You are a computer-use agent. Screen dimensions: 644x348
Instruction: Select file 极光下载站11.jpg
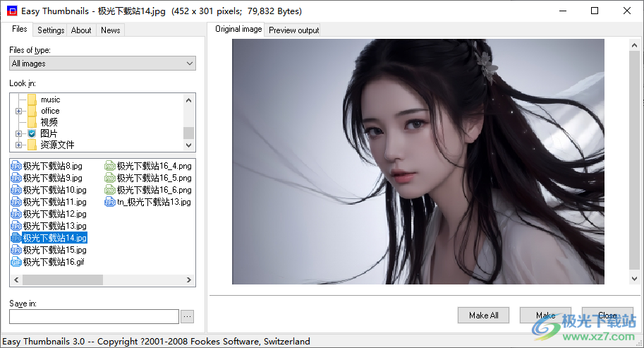coord(54,202)
